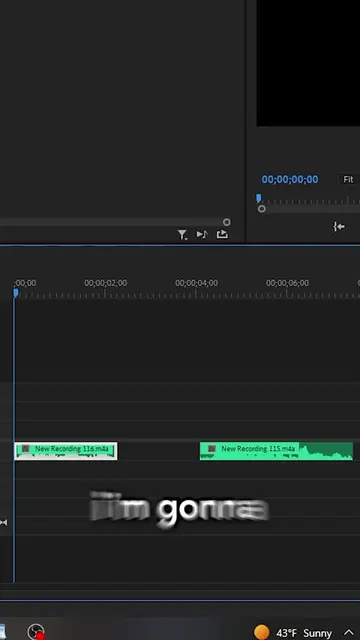The height and width of the screenshot is (640, 360).
Task: Click the Go to In point icon
Action: (339, 227)
